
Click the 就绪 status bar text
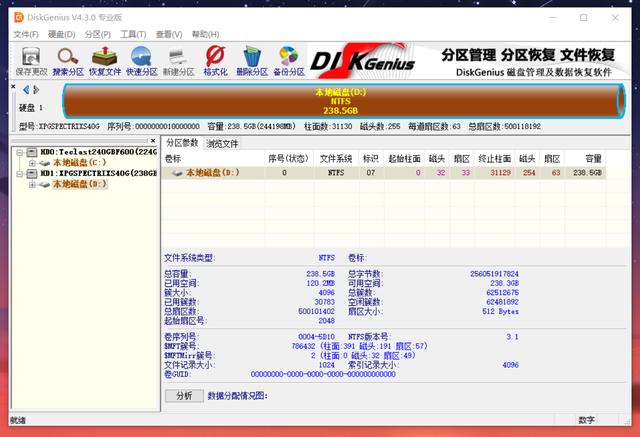[18, 421]
